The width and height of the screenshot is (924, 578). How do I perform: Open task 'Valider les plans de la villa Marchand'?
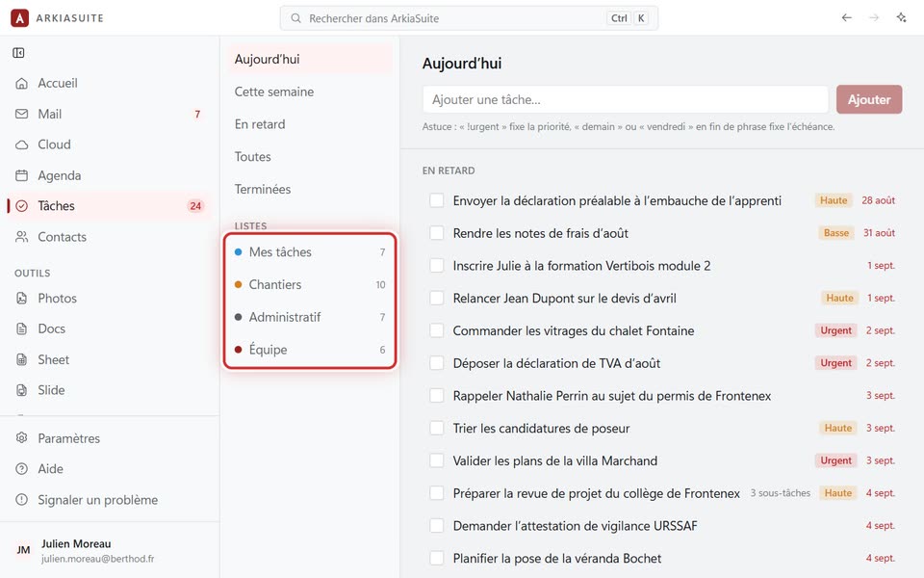click(x=555, y=460)
